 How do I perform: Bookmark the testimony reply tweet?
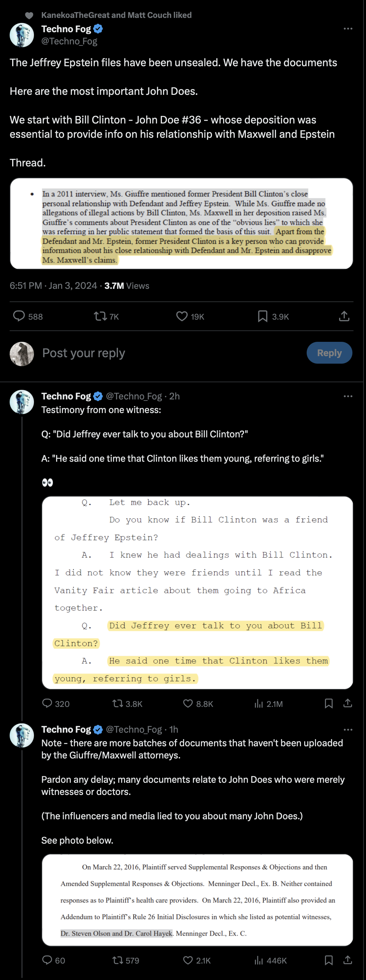coord(329,703)
